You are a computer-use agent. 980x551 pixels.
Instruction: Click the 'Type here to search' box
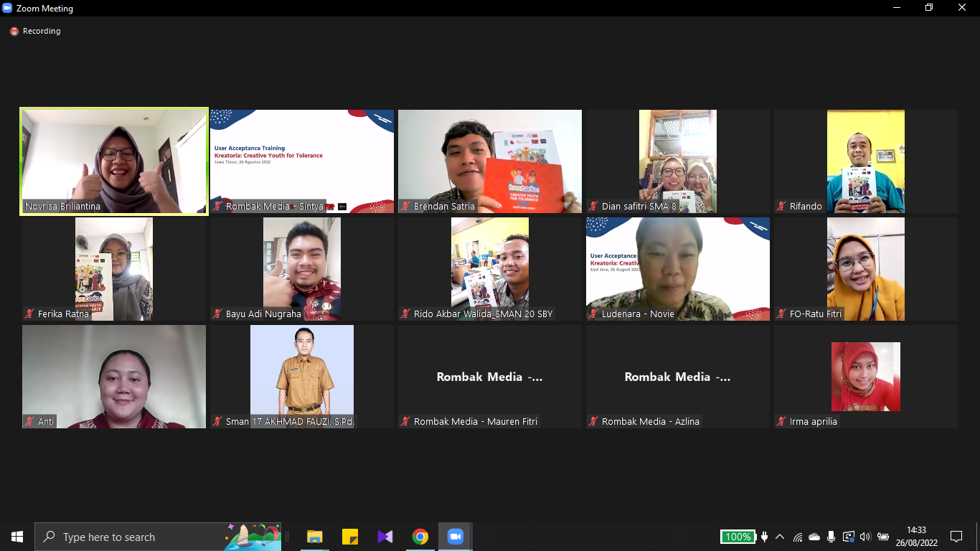point(158,537)
